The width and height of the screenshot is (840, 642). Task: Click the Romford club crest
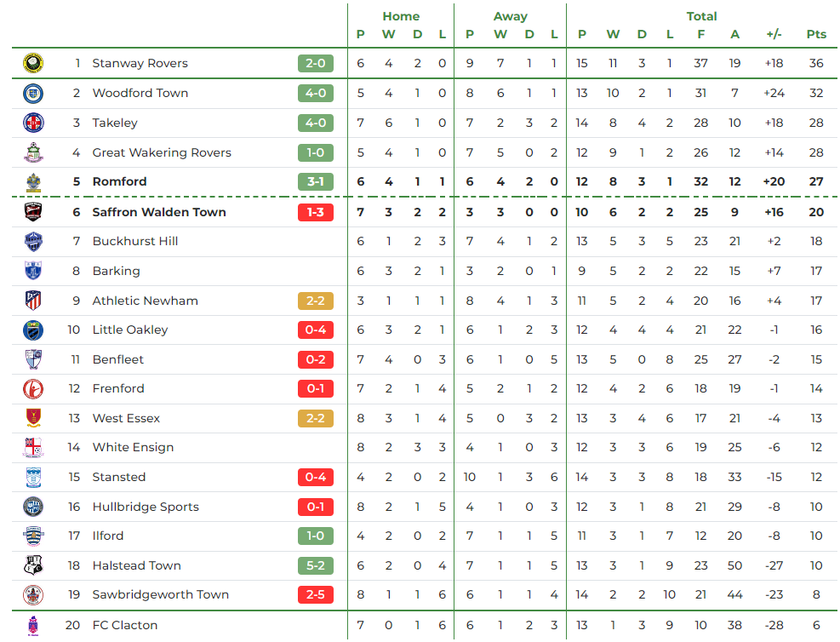click(x=33, y=182)
